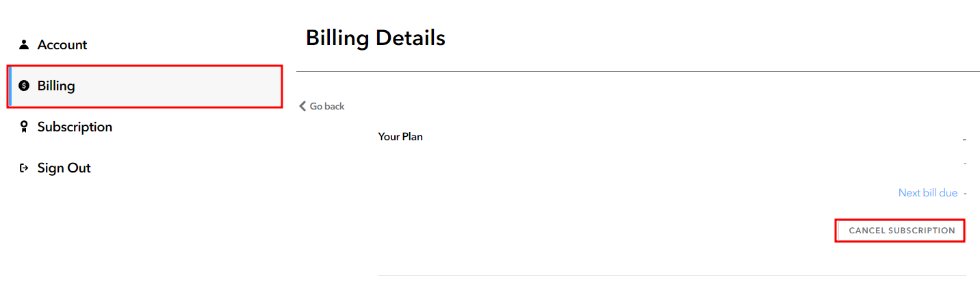
Task: Click the exit arrow icon beside Sign Out
Action: pos(24,168)
